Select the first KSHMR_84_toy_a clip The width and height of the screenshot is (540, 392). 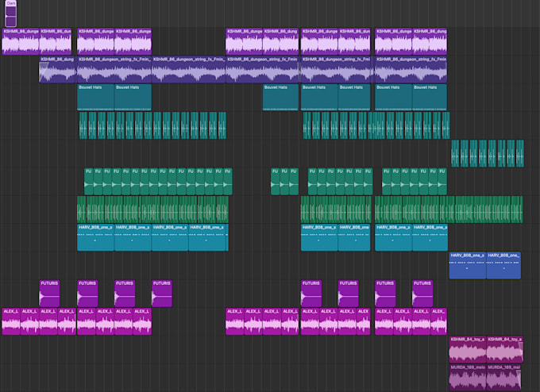point(467,349)
